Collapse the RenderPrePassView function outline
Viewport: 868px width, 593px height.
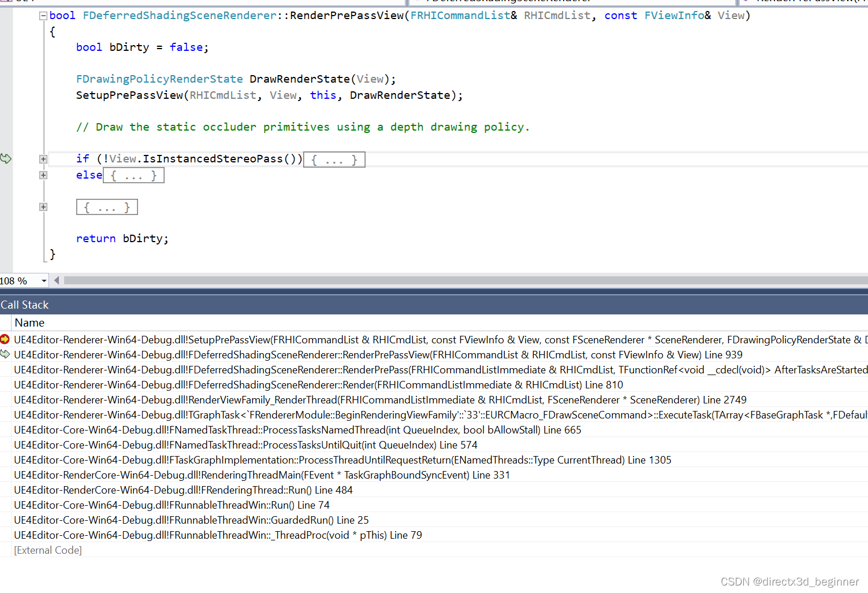click(x=43, y=16)
